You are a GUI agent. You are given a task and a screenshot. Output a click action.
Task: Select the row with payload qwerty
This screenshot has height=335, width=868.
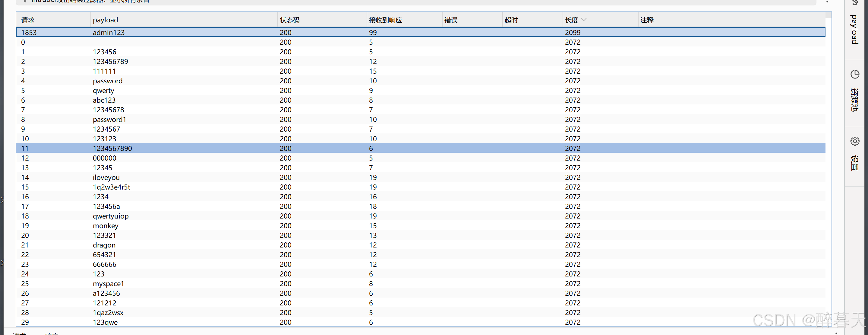coord(103,91)
